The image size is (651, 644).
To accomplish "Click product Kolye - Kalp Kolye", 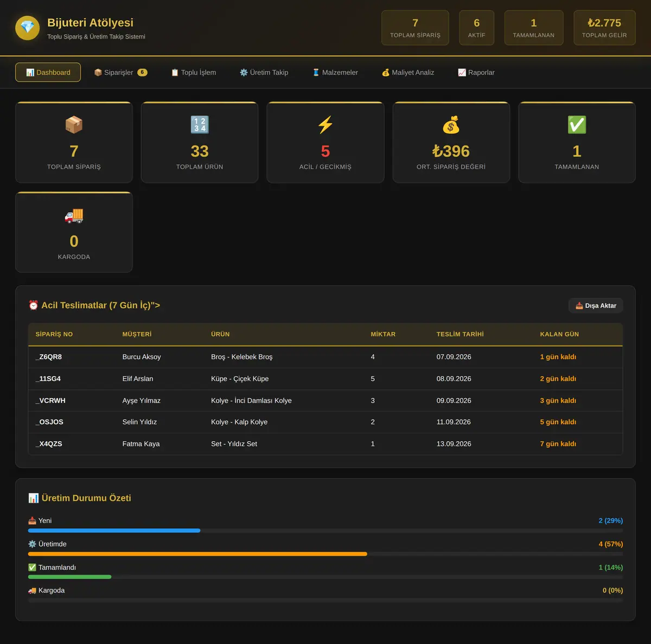I will (x=239, y=422).
